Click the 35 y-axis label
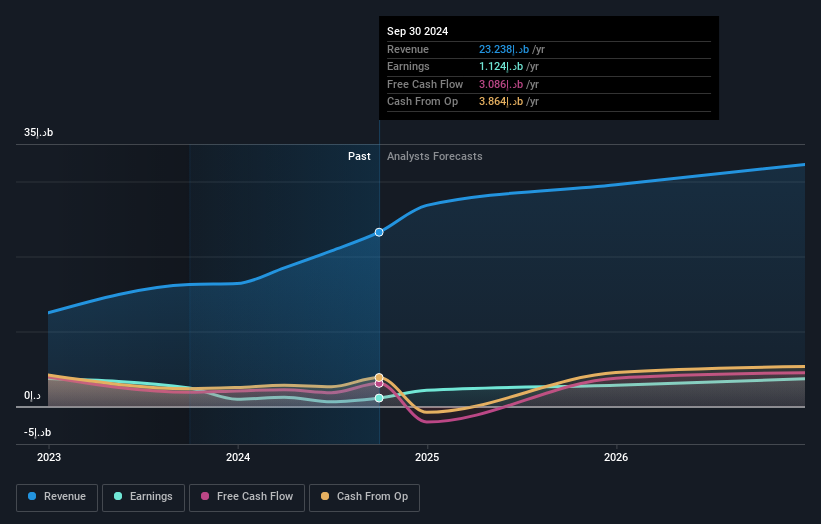821x524 pixels. [x=38, y=132]
